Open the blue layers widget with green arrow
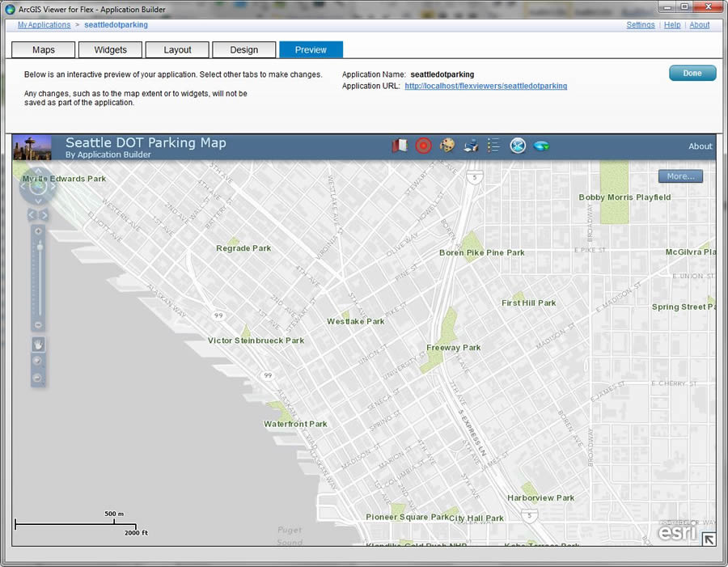 point(541,146)
